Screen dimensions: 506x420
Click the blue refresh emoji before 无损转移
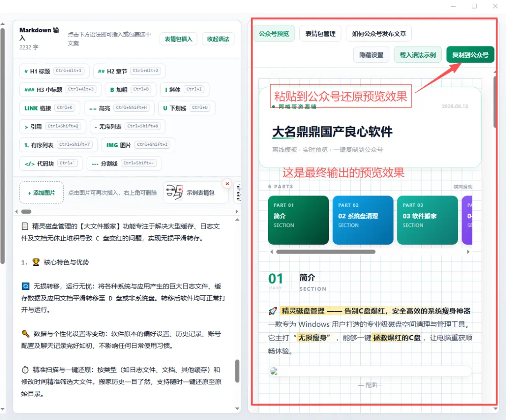coord(25,286)
